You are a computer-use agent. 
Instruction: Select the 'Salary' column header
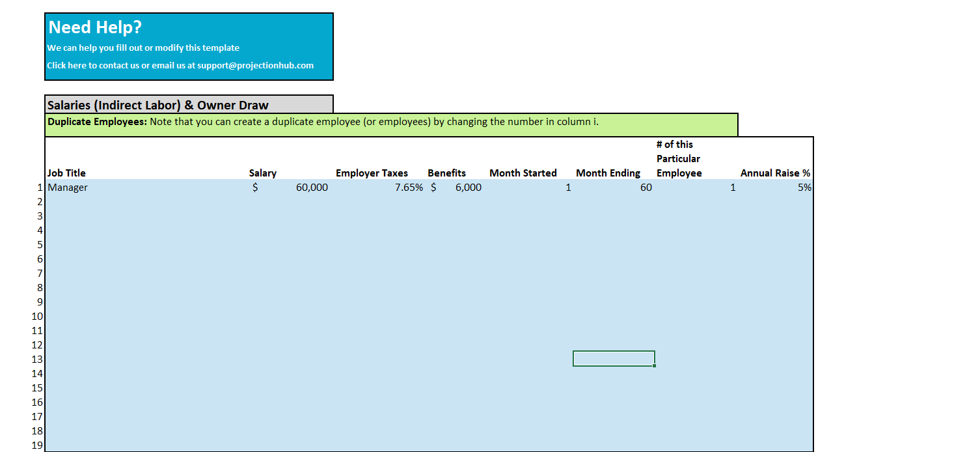pyautogui.click(x=263, y=173)
